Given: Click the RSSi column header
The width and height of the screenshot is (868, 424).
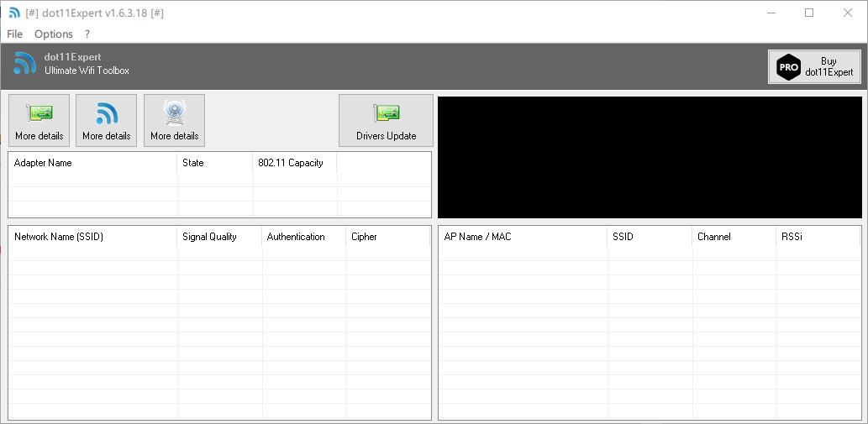Looking at the screenshot, I should pyautogui.click(x=818, y=237).
